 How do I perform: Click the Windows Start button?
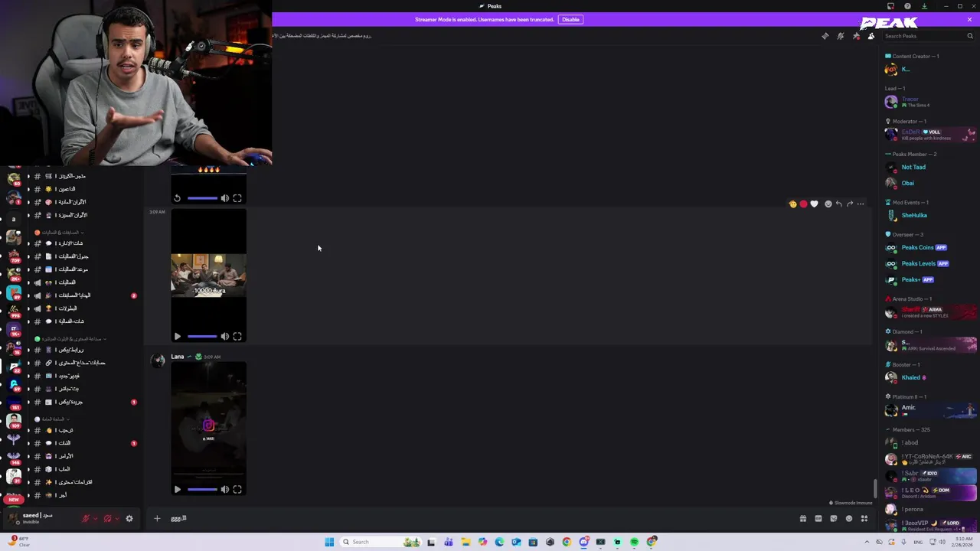click(x=329, y=542)
